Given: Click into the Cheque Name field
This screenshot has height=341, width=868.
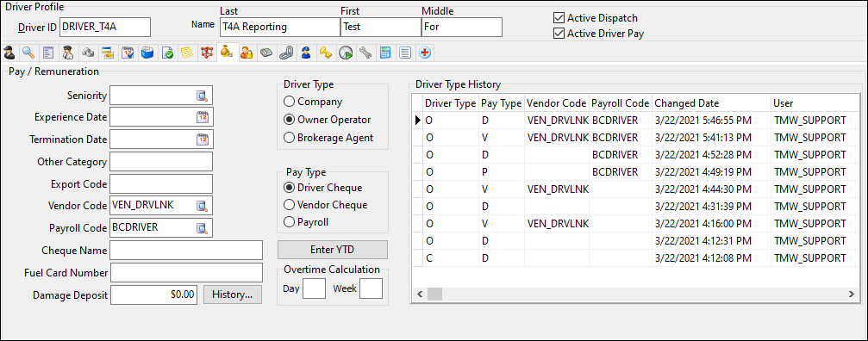Looking at the screenshot, I should 186,250.
